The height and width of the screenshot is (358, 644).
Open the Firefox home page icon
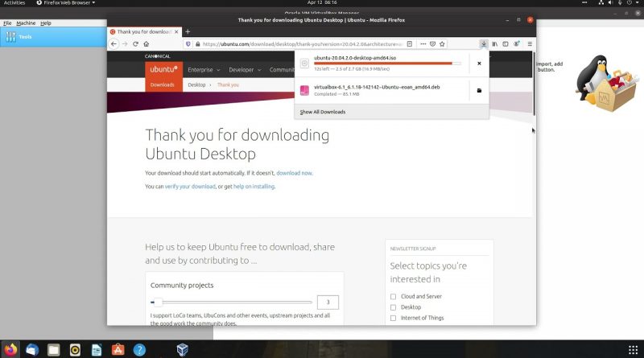[147, 44]
